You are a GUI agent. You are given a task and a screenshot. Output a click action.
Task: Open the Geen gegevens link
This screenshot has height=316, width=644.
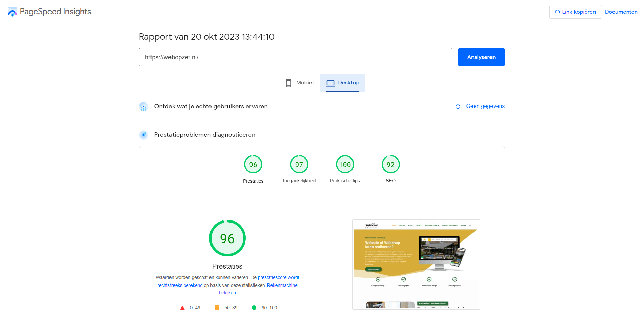[x=485, y=106]
